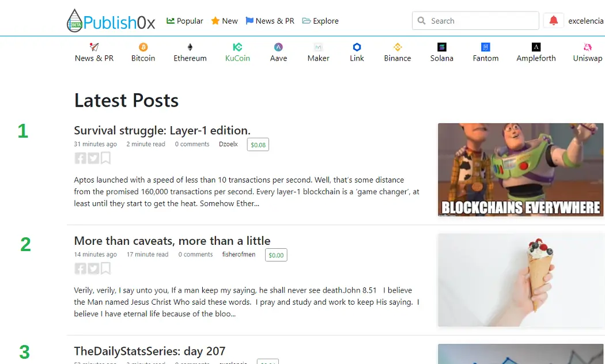Click the Solana logo icon
Image resolution: width=605 pixels, height=364 pixels.
(x=442, y=47)
